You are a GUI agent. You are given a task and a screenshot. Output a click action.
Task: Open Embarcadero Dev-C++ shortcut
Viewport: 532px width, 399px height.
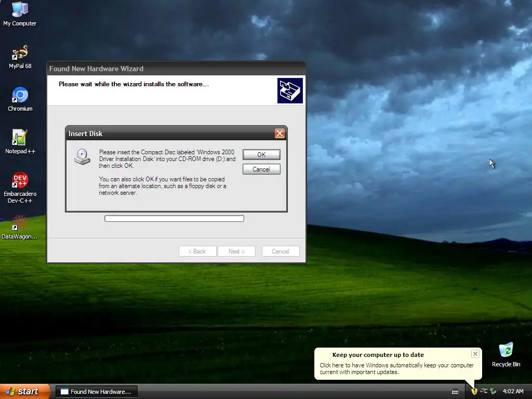[x=20, y=188]
